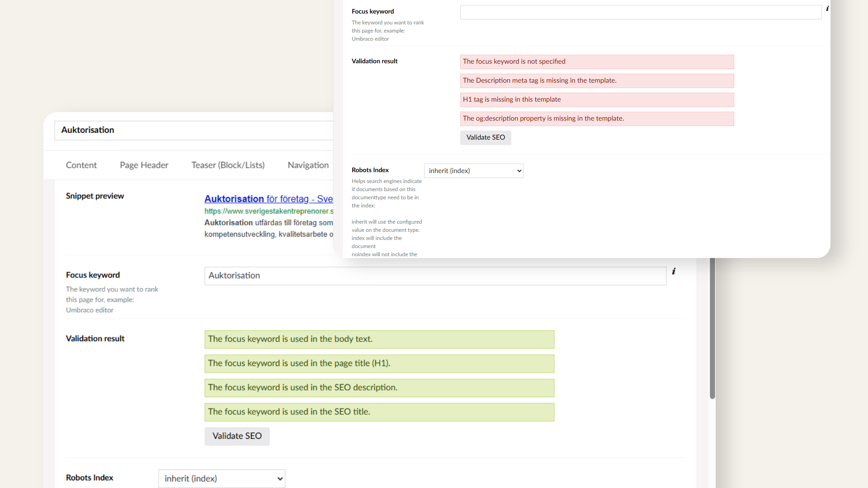Click the empty Focus keyword input
The height and width of the screenshot is (488, 868).
pyautogui.click(x=641, y=12)
